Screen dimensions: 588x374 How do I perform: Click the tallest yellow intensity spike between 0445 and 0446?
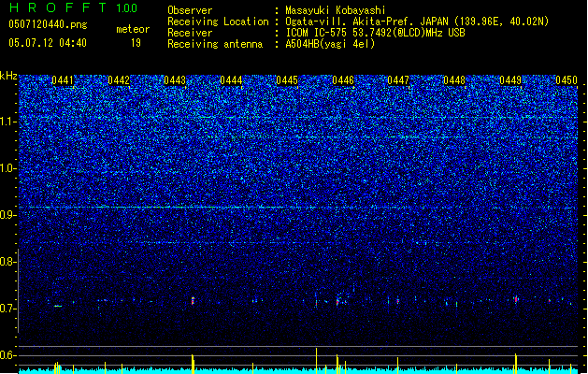click(316, 361)
